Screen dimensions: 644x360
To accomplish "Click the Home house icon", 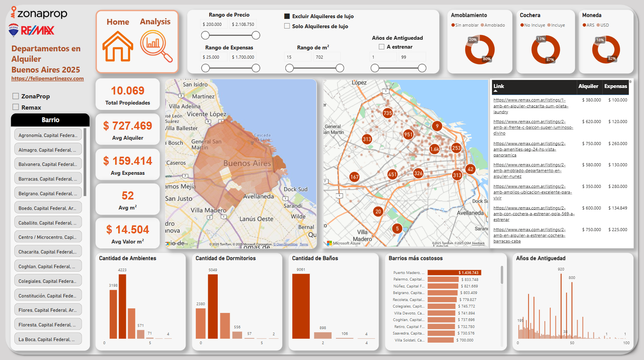I will point(118,47).
